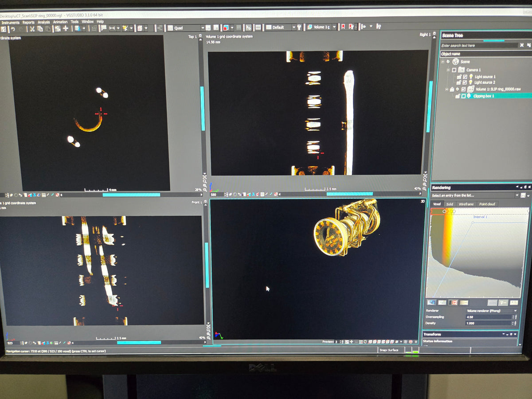532x399 pixels.
Task: Open the Instruments menu
Action: (x=10, y=22)
